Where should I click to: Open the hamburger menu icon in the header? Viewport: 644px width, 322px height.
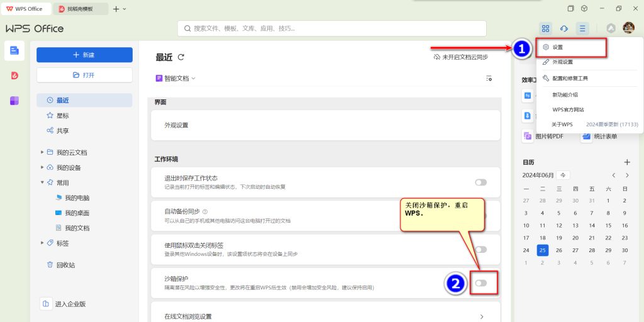[x=582, y=28]
